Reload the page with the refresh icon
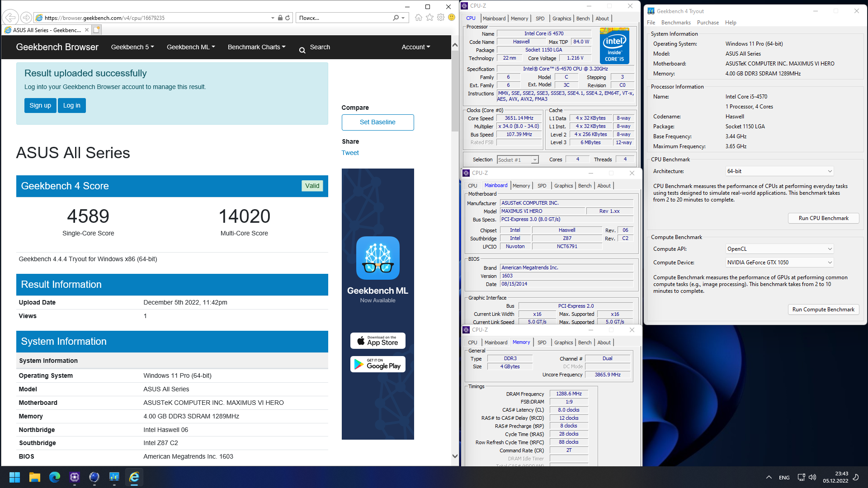Screen dimensions: 868x488 pyautogui.click(x=288, y=18)
